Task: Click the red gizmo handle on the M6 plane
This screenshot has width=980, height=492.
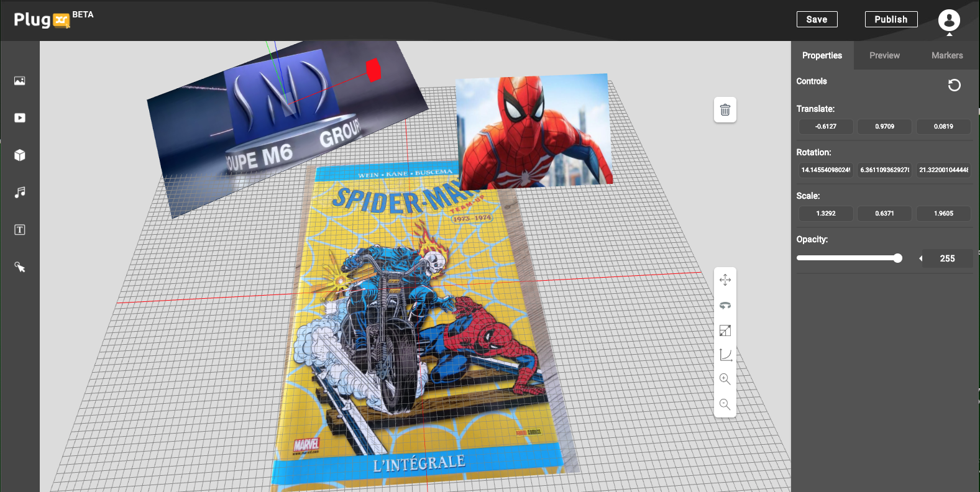Action: (x=373, y=70)
